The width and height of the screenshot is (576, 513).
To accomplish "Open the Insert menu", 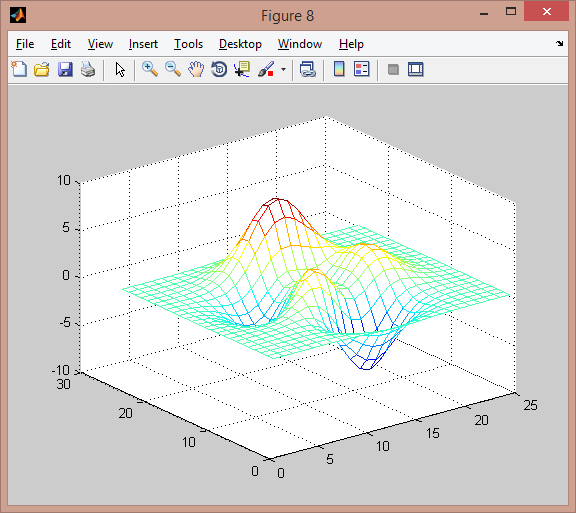I will point(143,44).
